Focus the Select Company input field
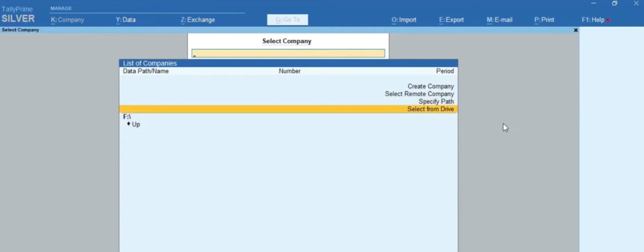644x252 pixels. (x=288, y=54)
